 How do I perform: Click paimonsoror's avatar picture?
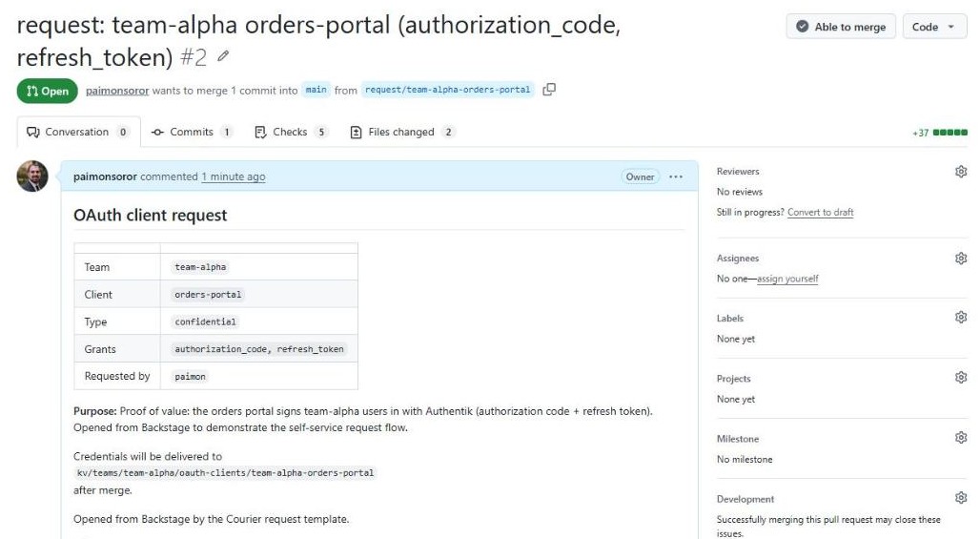tap(32, 176)
